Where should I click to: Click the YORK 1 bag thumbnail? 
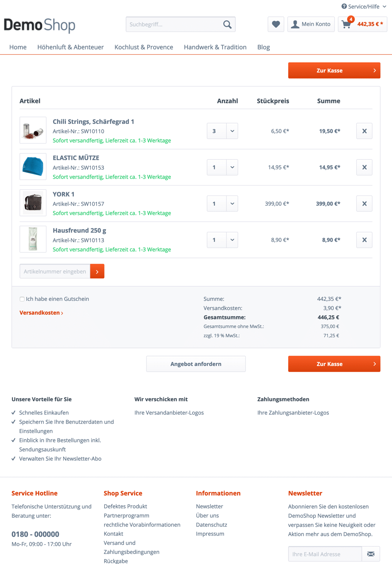pos(33,203)
